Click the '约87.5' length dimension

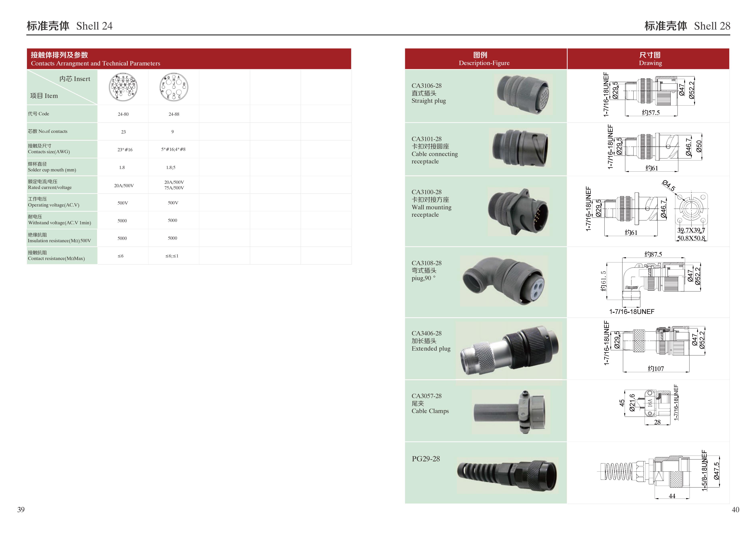tap(653, 254)
